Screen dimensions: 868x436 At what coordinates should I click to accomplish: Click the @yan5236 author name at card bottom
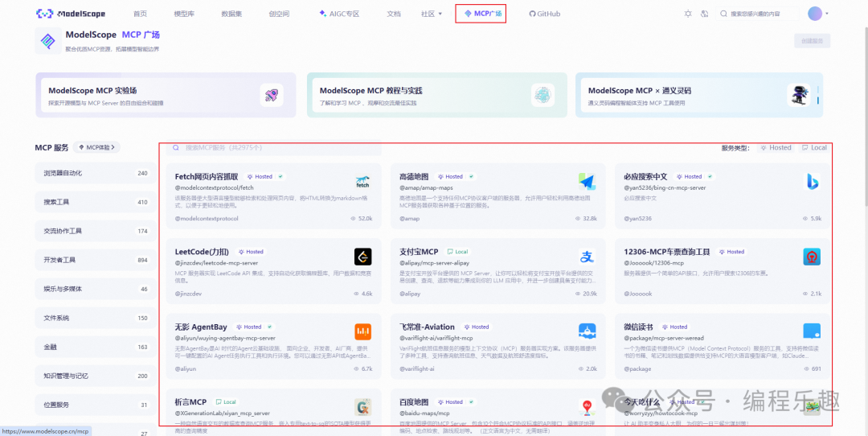tap(637, 219)
